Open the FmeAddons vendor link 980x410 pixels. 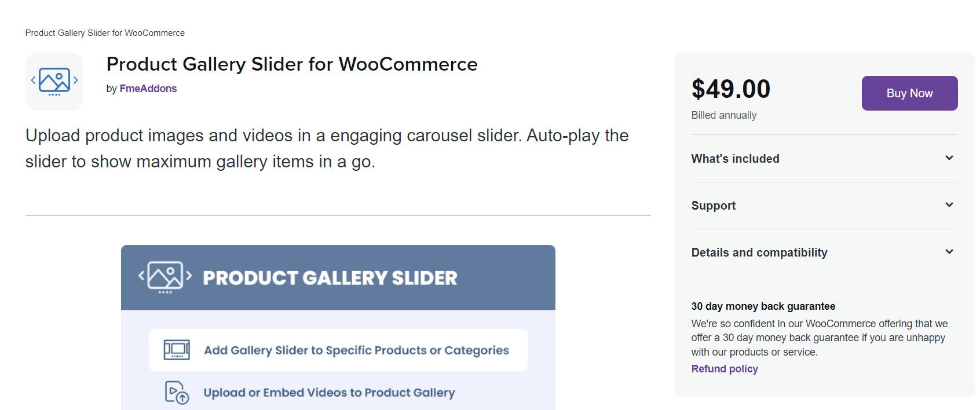point(148,89)
